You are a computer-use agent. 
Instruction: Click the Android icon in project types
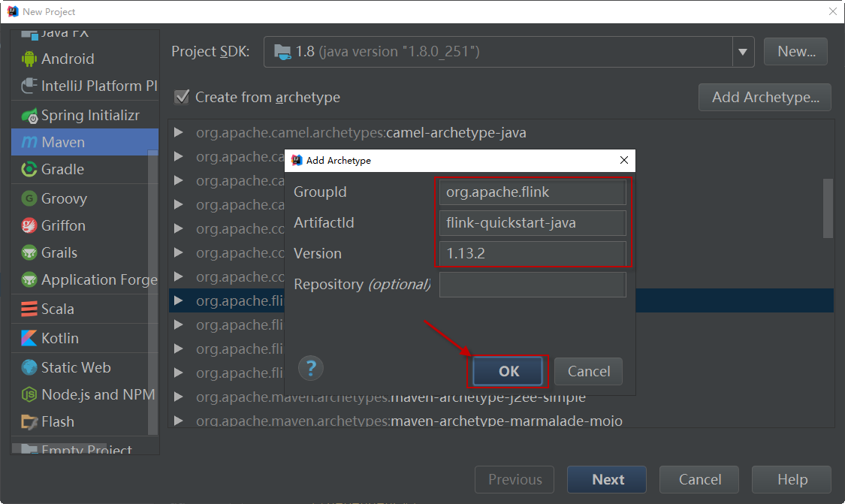click(29, 59)
